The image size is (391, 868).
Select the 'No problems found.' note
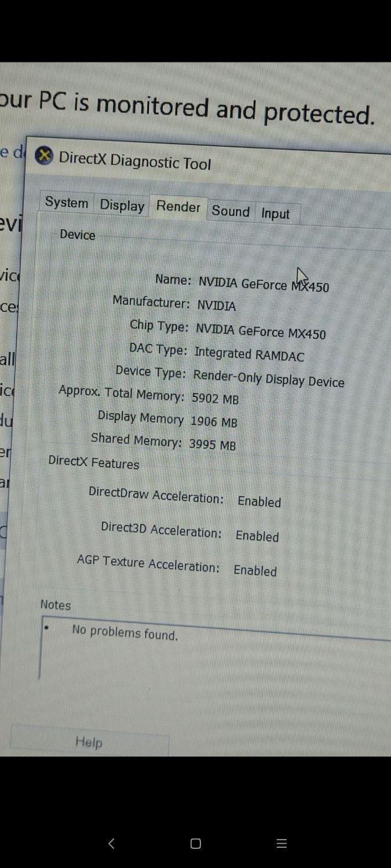[125, 632]
